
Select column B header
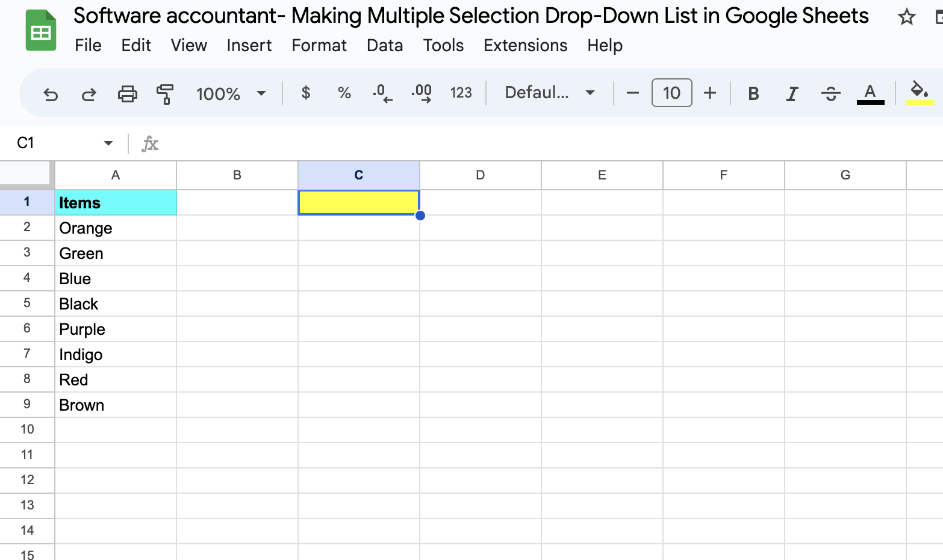click(x=237, y=175)
